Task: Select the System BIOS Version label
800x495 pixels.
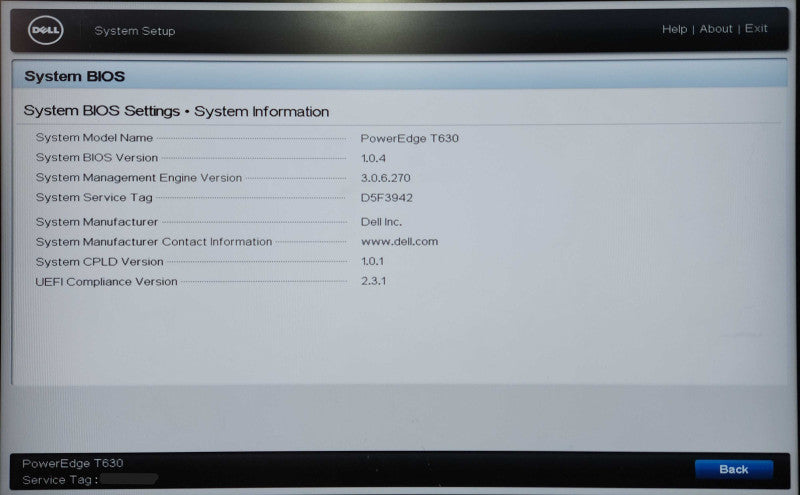Action: 96,158
